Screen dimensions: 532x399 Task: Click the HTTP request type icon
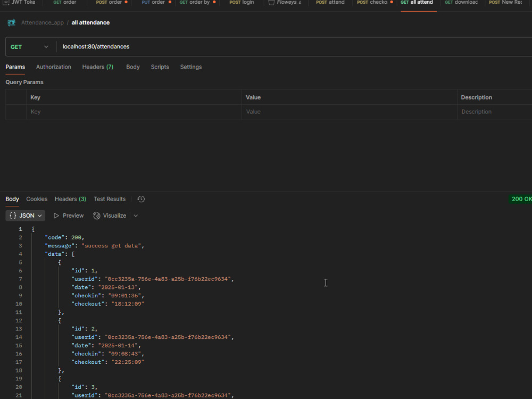(x=12, y=23)
